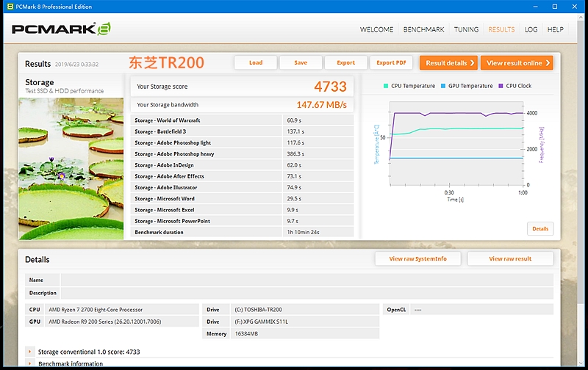588x370 pixels.
Task: Click the chart Details button
Action: (540, 228)
